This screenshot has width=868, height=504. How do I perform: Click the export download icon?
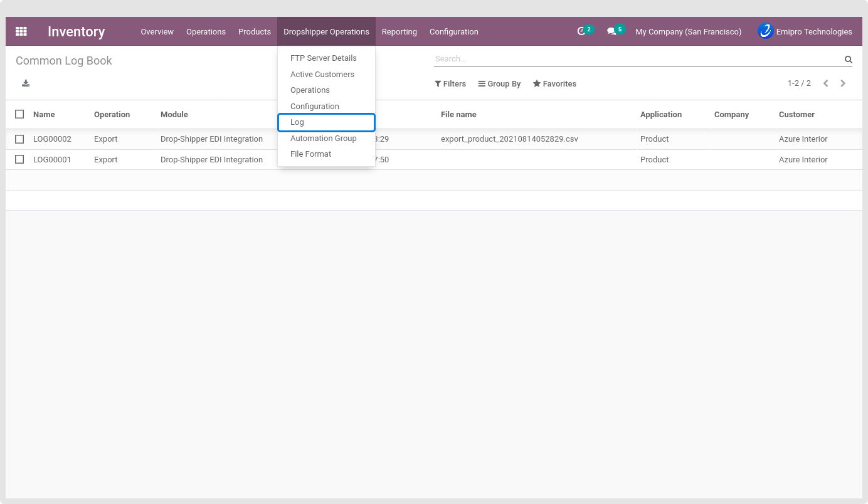tap(26, 83)
